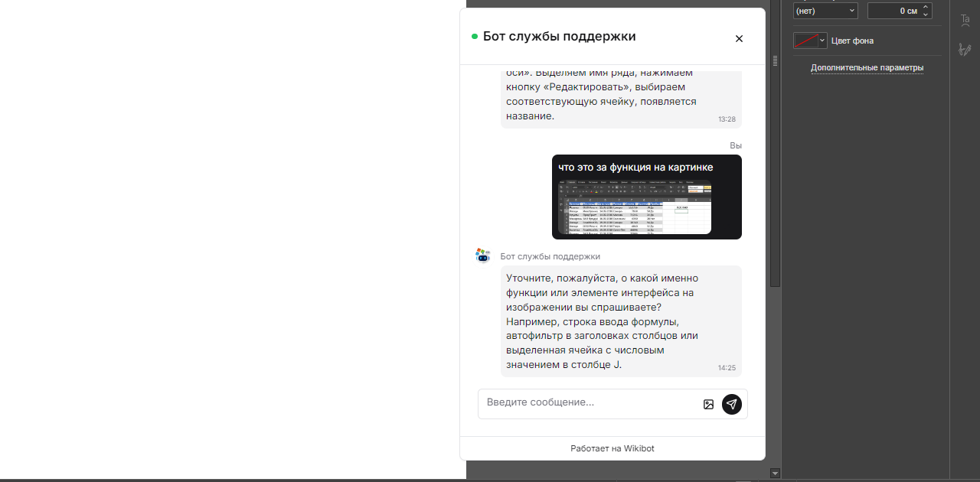Open 'Дополнительные параметры' link
The image size is (980, 482).
tap(867, 67)
